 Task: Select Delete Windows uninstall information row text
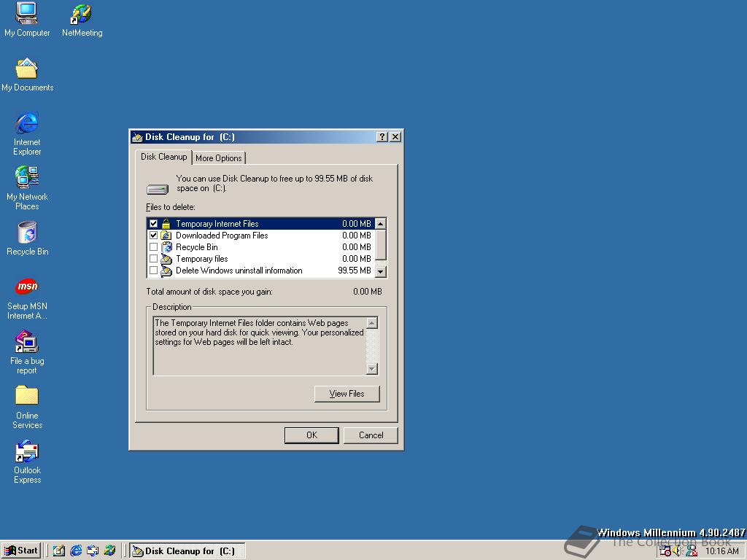[x=239, y=271]
